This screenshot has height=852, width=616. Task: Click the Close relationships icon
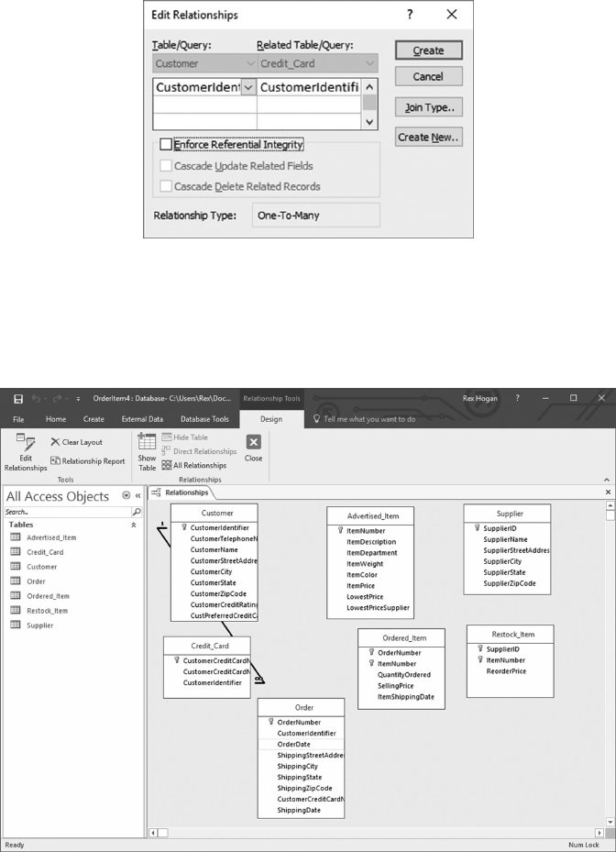253,442
